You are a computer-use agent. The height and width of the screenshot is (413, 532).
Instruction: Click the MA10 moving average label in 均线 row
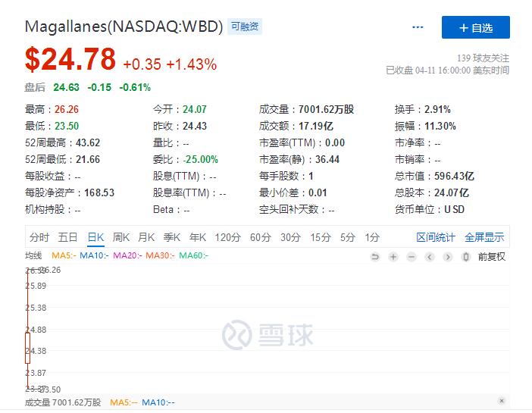tap(94, 255)
